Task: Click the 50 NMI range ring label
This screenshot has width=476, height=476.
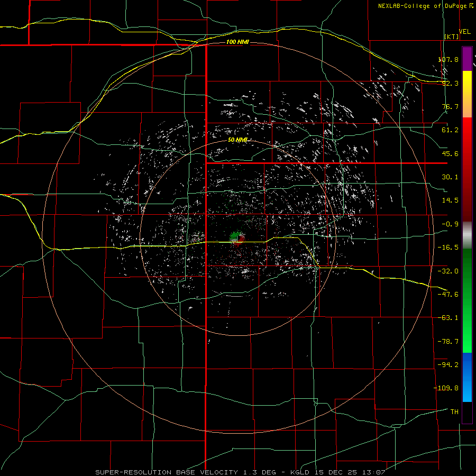Action: pos(237,140)
